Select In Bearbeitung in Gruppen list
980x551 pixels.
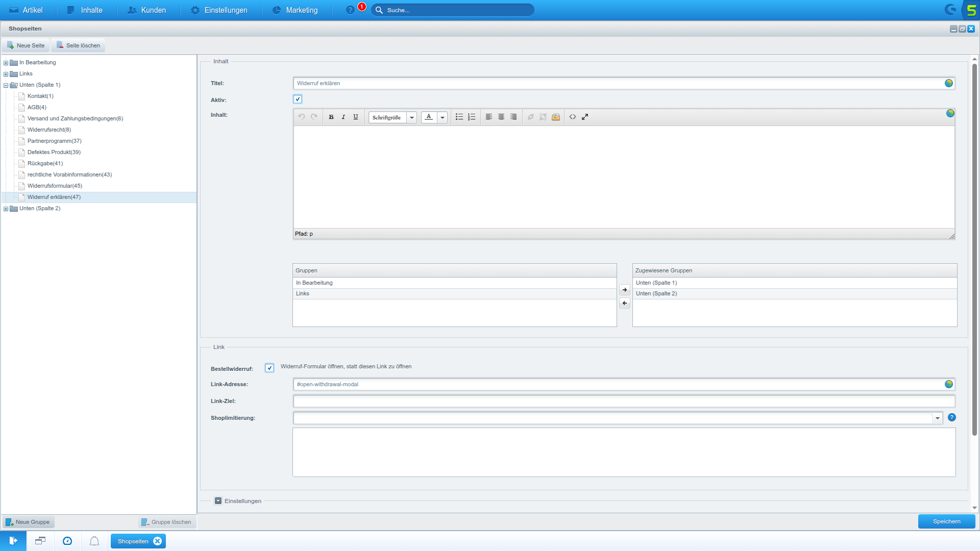(454, 283)
